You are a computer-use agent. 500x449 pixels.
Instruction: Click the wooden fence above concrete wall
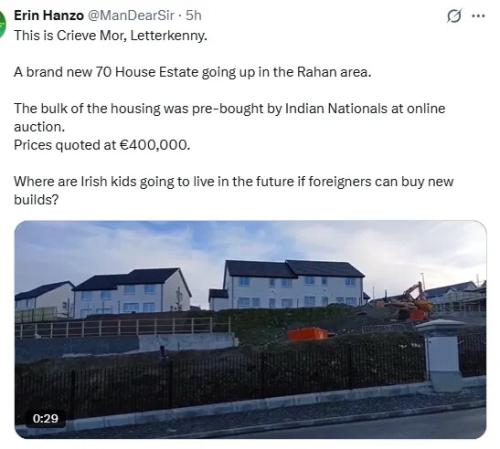coord(123,327)
